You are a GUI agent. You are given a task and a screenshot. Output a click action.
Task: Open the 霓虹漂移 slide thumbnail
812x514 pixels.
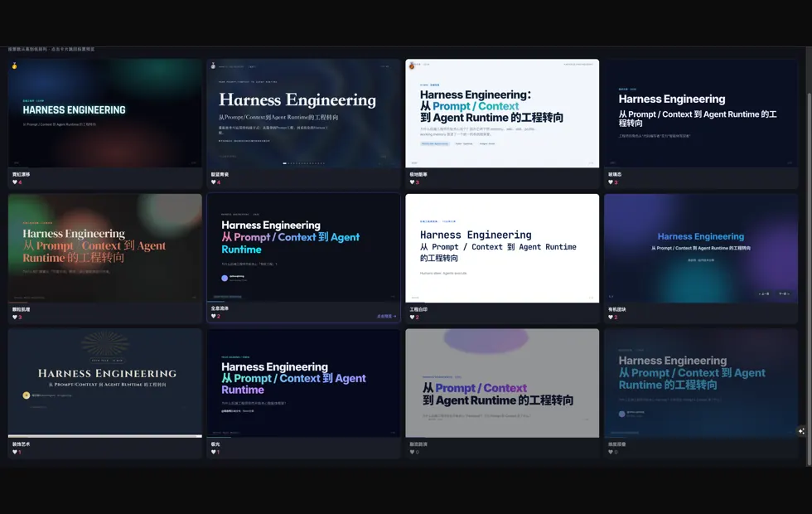click(x=104, y=113)
